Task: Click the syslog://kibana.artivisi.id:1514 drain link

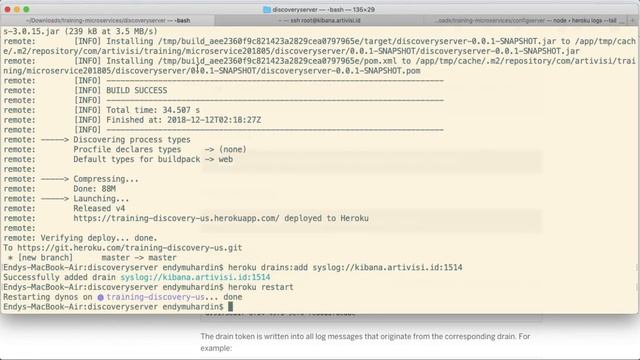Action: (x=195, y=278)
